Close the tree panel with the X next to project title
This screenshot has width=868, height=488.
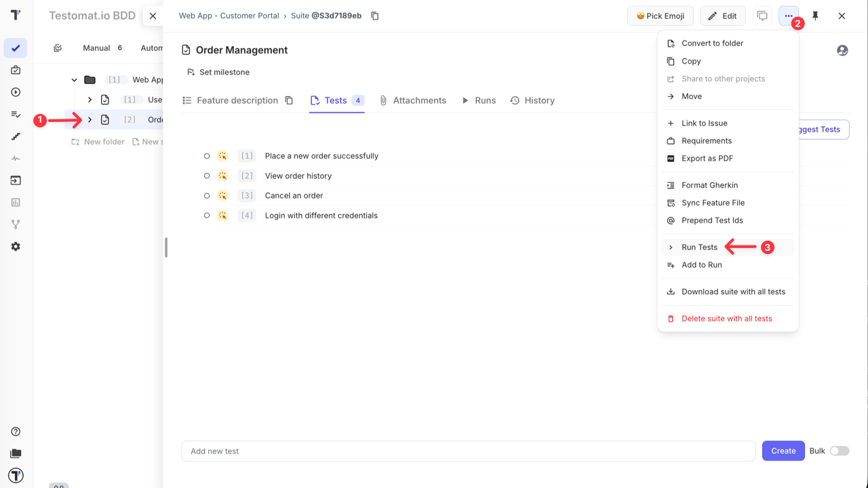(153, 16)
